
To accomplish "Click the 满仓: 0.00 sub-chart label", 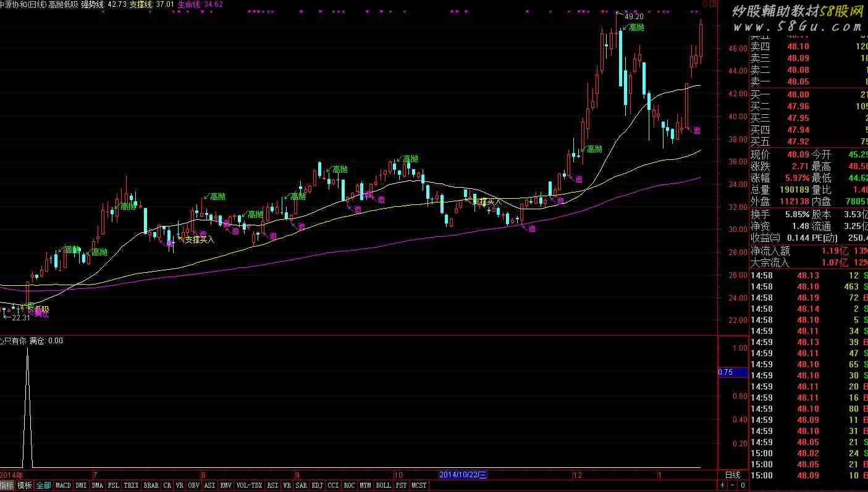I will [46, 341].
